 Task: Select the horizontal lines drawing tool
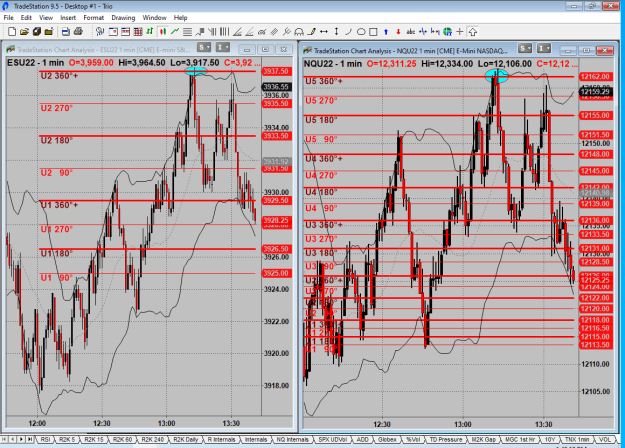pyautogui.click(x=187, y=32)
